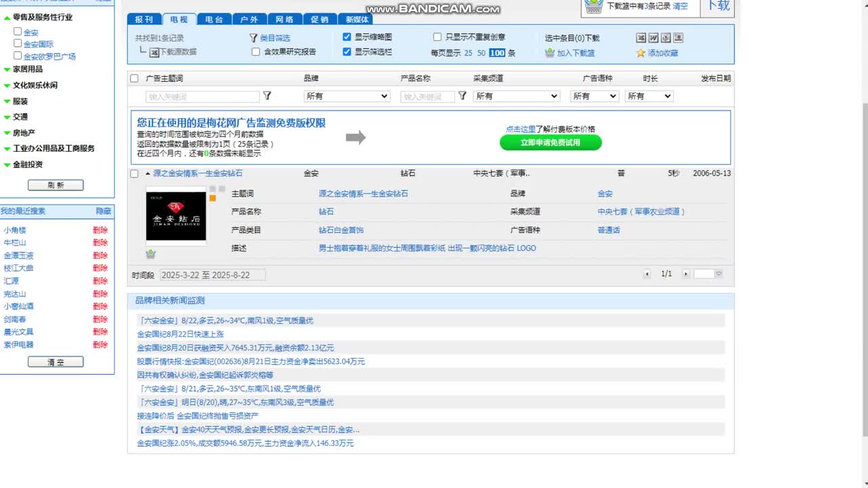
Task: Tick the 金安 brand checkbox
Action: 18,31
